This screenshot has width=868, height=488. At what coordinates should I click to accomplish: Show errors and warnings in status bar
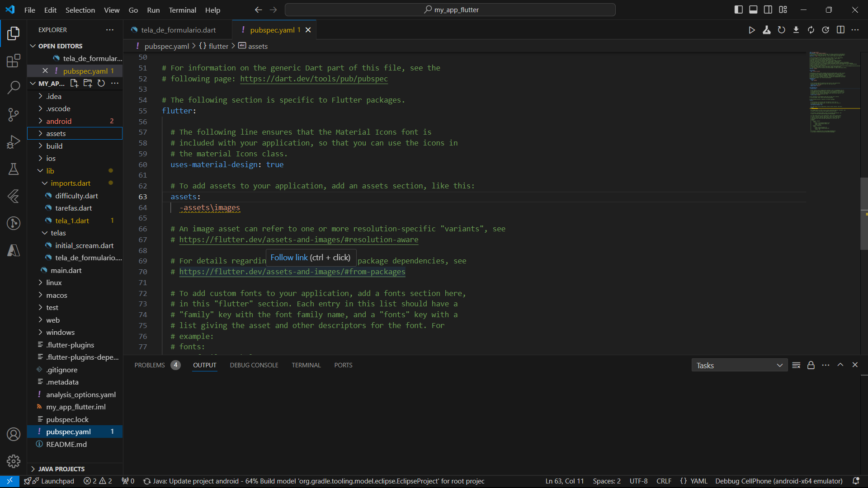coord(98,481)
